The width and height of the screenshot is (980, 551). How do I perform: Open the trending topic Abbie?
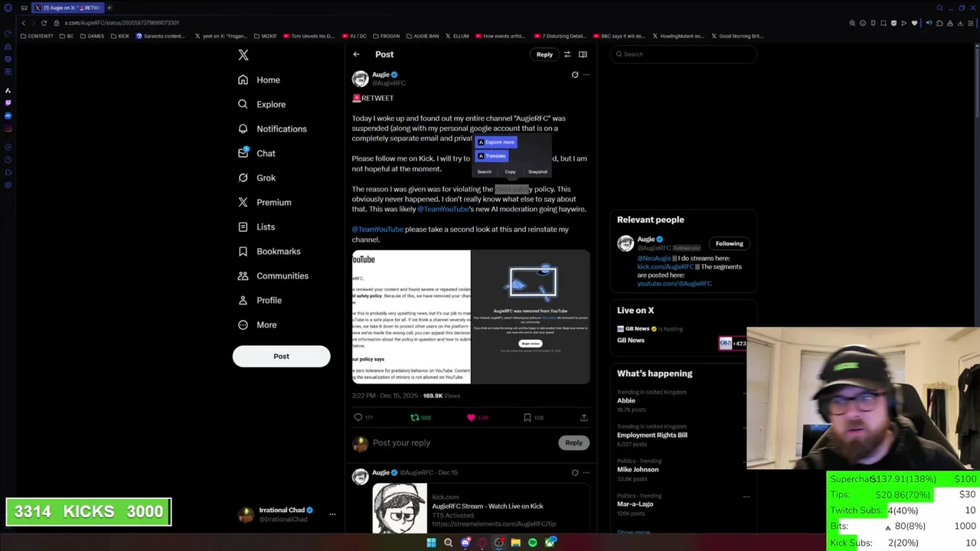click(626, 400)
